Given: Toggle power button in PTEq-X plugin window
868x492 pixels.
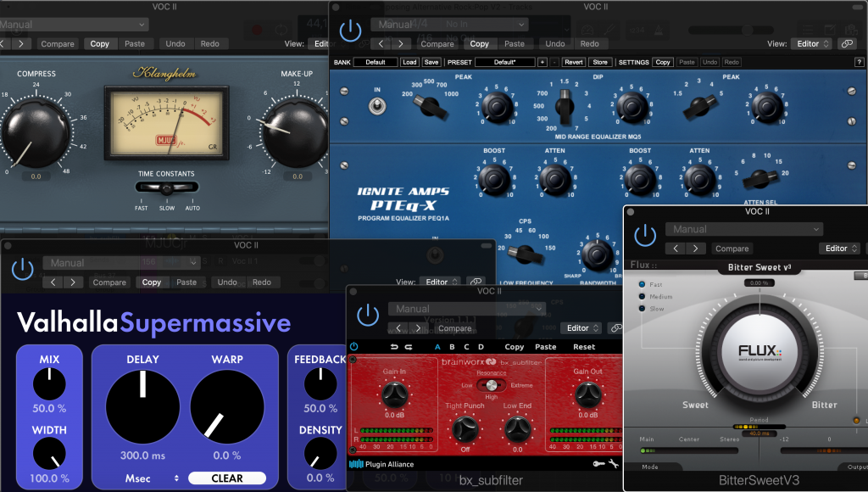Looking at the screenshot, I should tap(350, 31).
